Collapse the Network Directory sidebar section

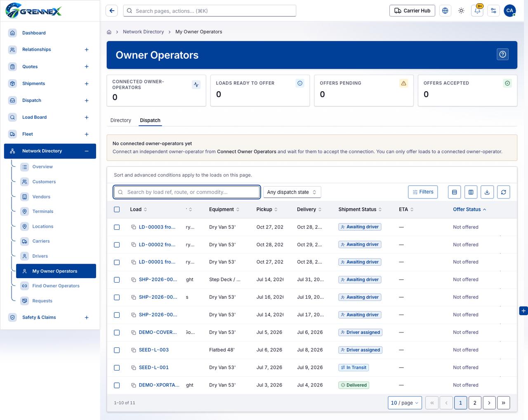coord(87,151)
